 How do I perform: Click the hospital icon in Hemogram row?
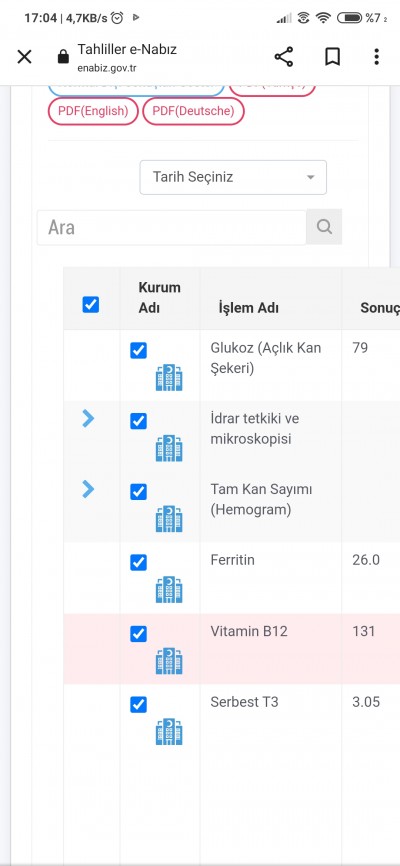tap(169, 519)
